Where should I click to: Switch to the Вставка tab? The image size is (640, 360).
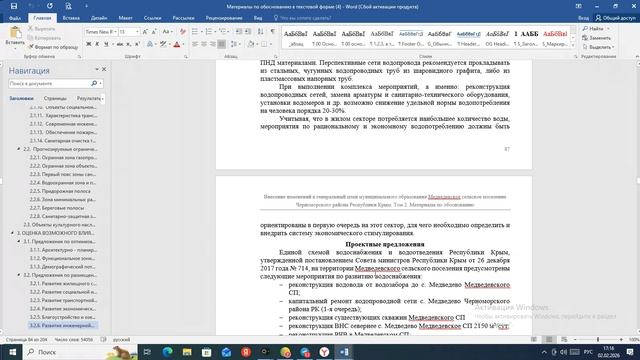[71, 18]
